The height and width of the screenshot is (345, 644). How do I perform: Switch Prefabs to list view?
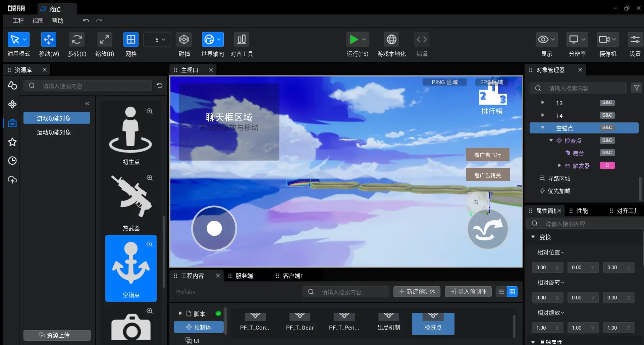click(501, 292)
